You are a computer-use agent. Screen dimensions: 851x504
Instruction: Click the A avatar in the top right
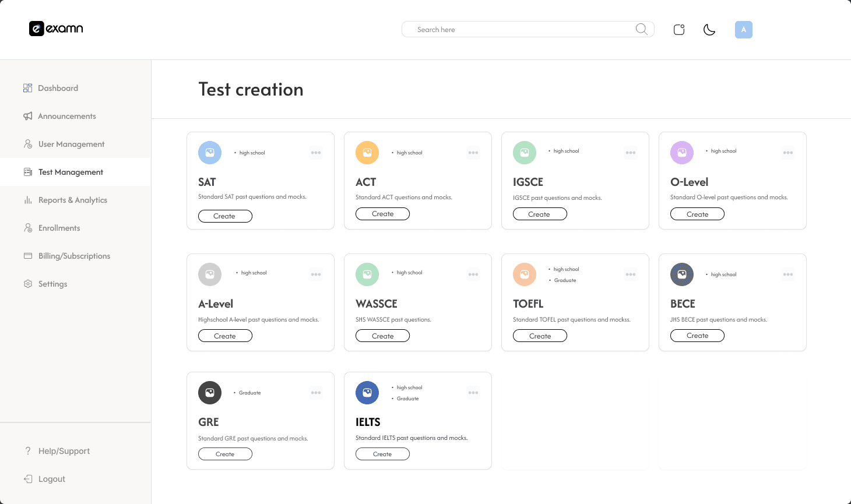click(743, 29)
